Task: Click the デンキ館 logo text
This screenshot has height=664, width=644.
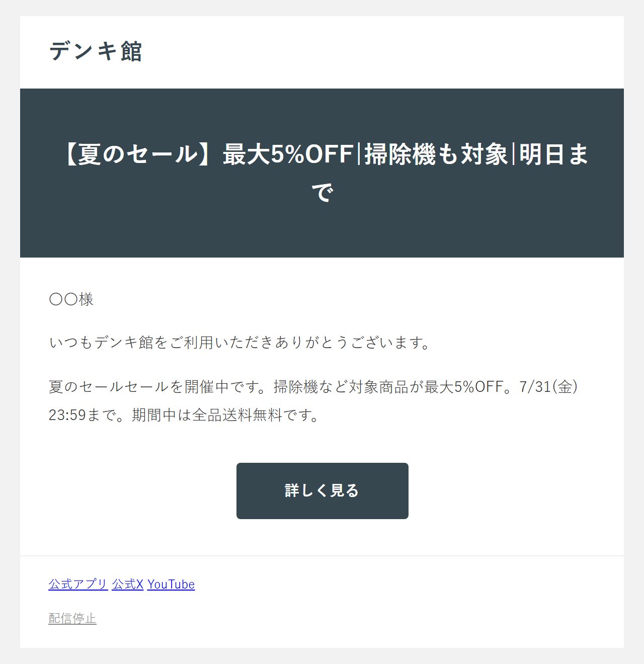Action: 96,51
